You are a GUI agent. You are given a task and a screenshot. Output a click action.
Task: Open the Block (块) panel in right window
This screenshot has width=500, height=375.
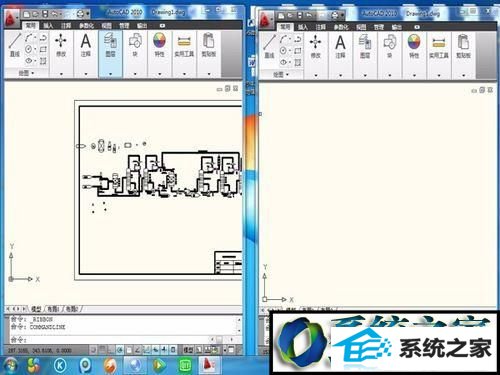coord(389,46)
